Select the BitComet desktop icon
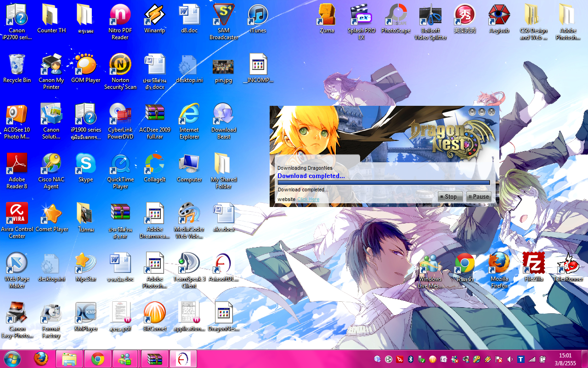The height and width of the screenshot is (368, 588). click(x=154, y=316)
